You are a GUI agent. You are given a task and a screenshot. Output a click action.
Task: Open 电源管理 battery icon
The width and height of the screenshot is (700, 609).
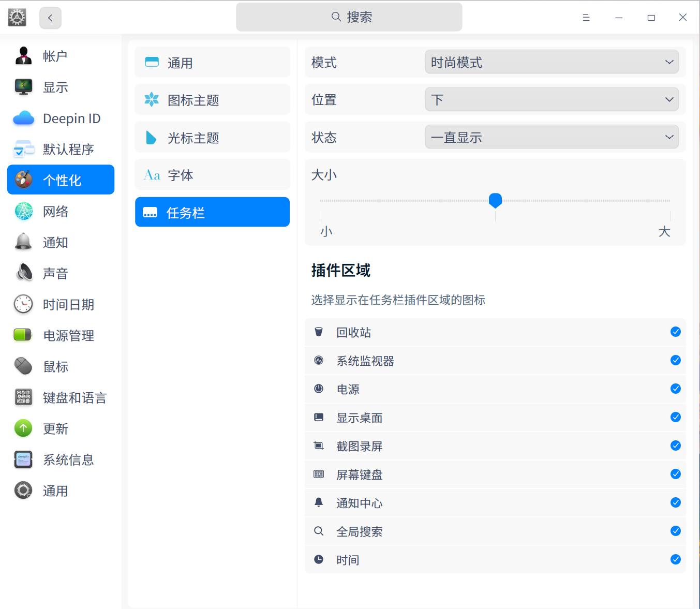23,335
